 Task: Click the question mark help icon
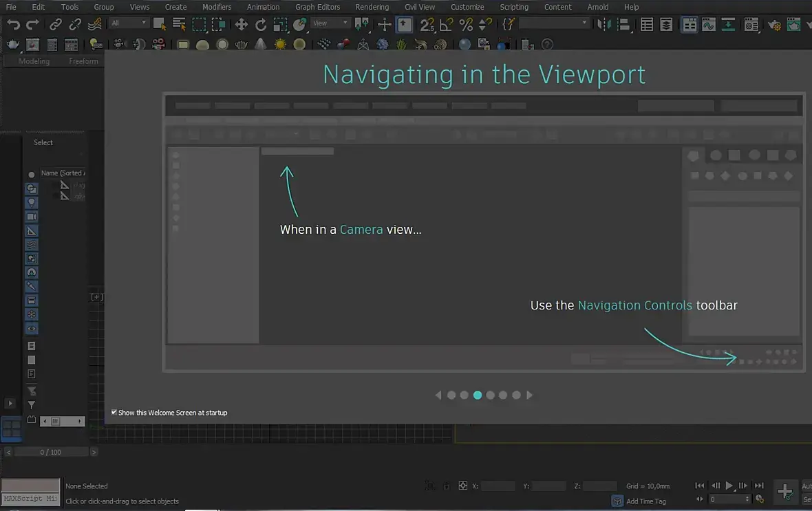[x=547, y=45]
